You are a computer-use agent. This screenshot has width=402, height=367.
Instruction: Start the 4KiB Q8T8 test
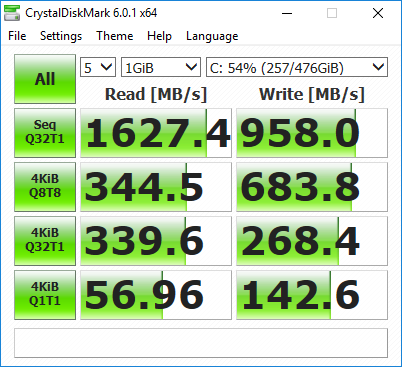(45, 187)
